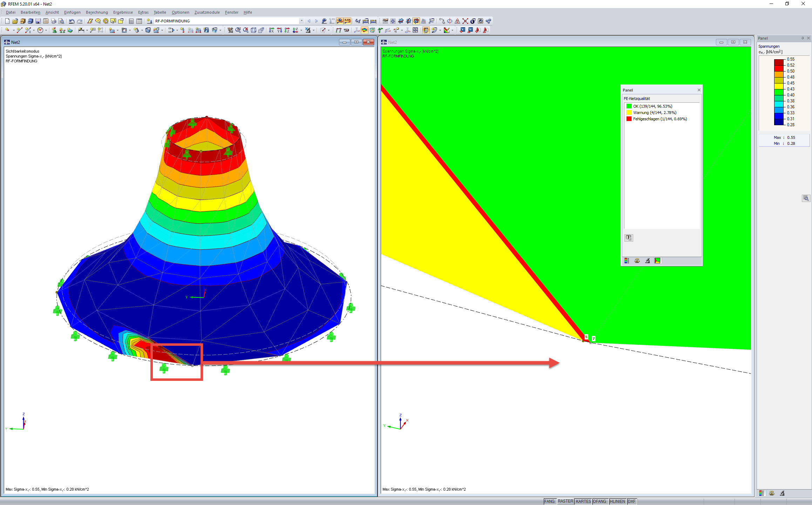This screenshot has height=505, width=812.
Task: Click the red 0.55 color swatch in legend
Action: click(x=779, y=62)
